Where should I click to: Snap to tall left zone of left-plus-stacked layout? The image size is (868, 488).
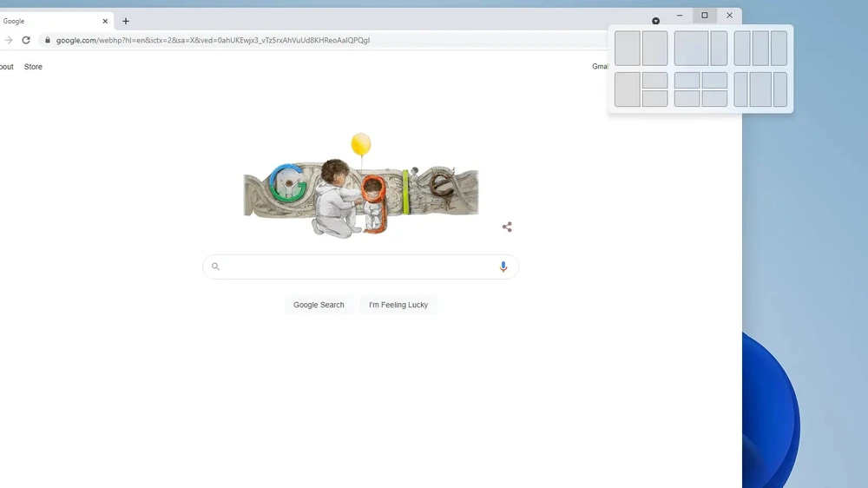click(x=628, y=89)
